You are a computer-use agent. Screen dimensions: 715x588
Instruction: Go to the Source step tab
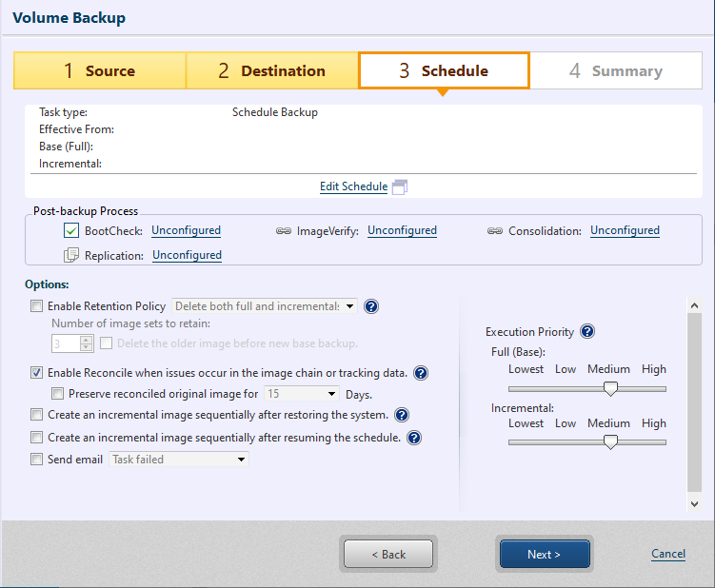(x=99, y=71)
